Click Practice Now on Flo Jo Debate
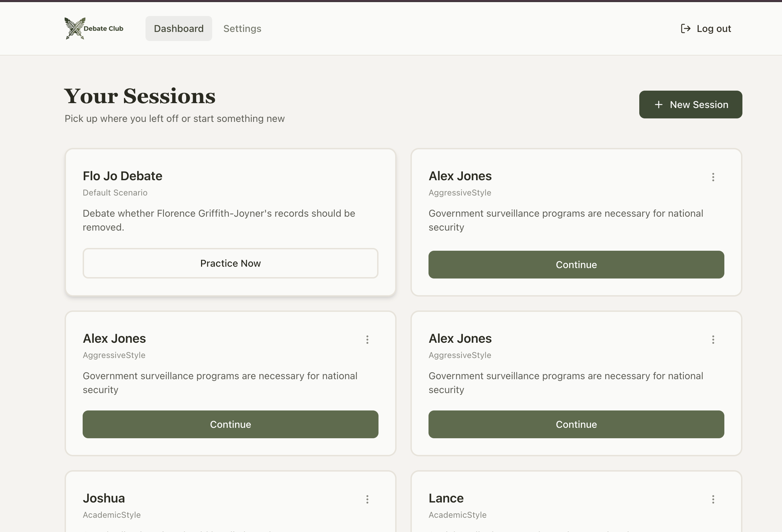Image resolution: width=782 pixels, height=532 pixels. [x=230, y=263]
